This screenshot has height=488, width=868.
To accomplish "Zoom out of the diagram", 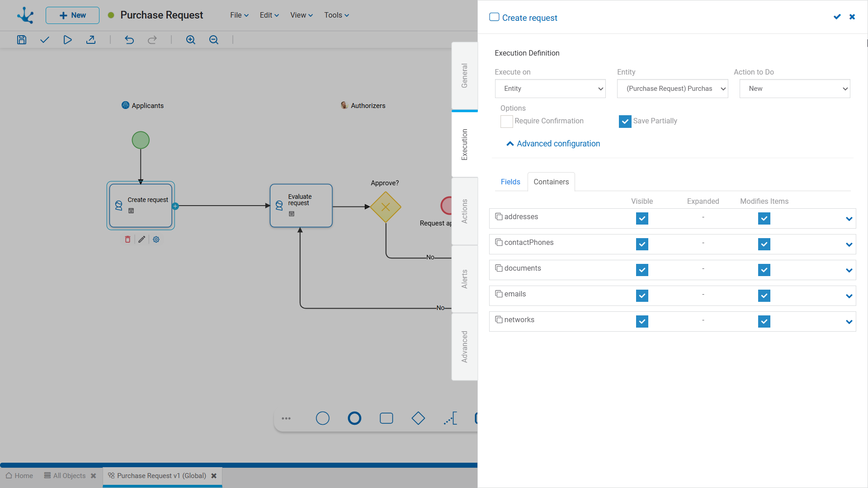I will click(214, 40).
